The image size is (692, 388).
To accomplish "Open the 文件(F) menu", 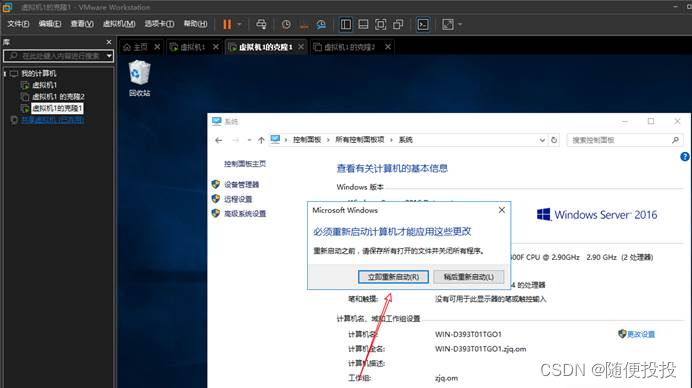I will (x=18, y=24).
